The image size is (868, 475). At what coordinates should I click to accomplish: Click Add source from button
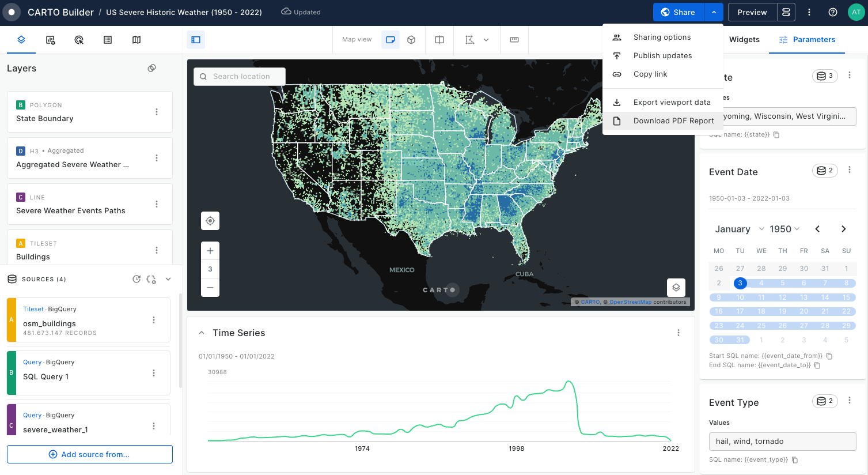[x=90, y=454]
